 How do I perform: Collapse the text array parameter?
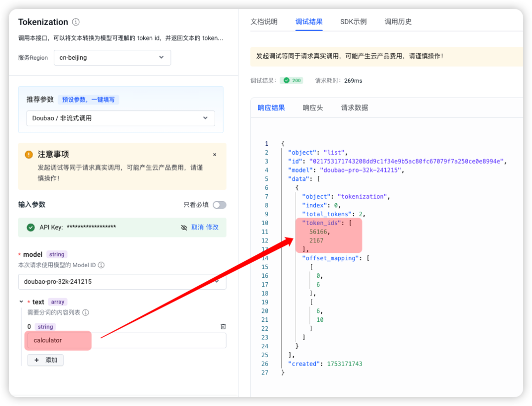pyautogui.click(x=21, y=302)
